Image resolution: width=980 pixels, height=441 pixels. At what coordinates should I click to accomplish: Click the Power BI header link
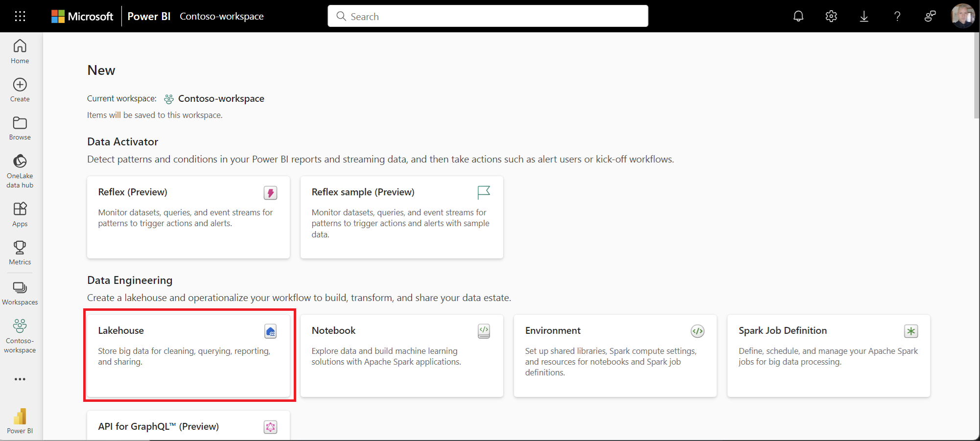point(149,16)
